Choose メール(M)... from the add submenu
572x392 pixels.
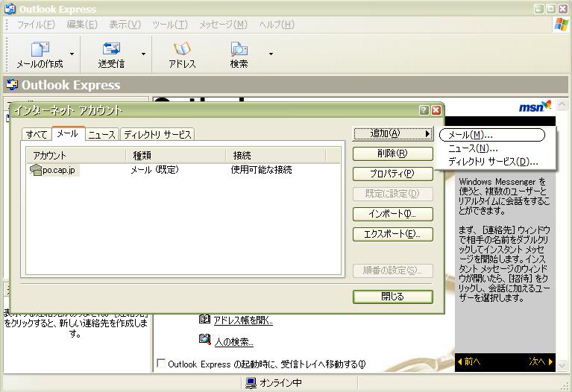click(x=492, y=135)
